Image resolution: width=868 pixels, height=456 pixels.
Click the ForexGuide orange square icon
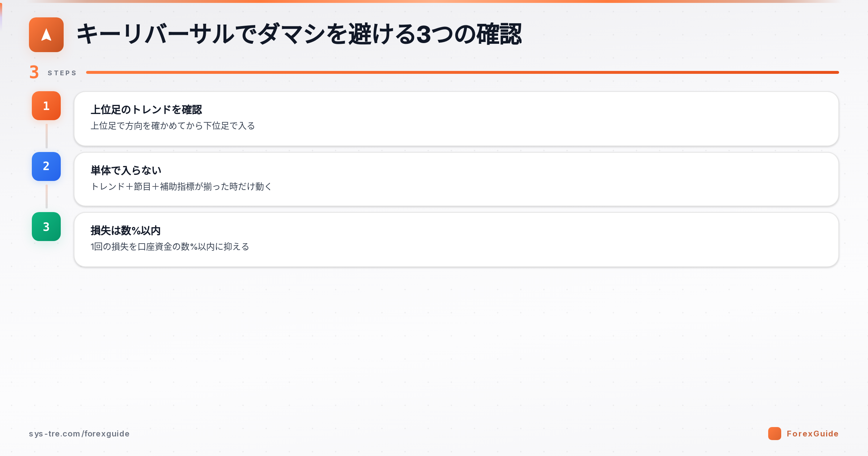[775, 434]
